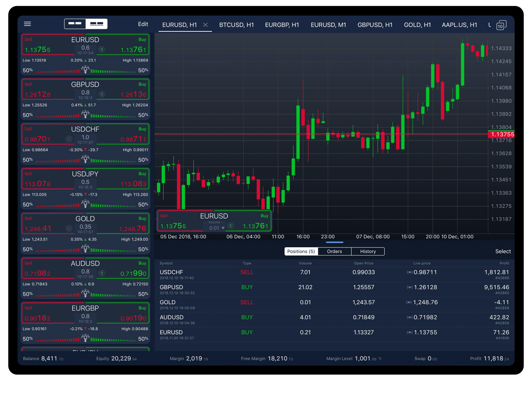Open the History tab
532x417 pixels.
pos(368,251)
